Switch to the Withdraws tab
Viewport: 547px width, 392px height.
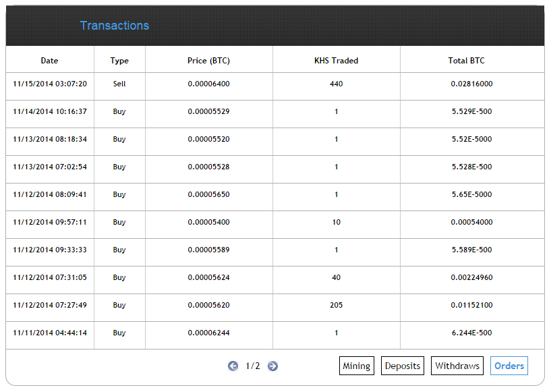457,366
